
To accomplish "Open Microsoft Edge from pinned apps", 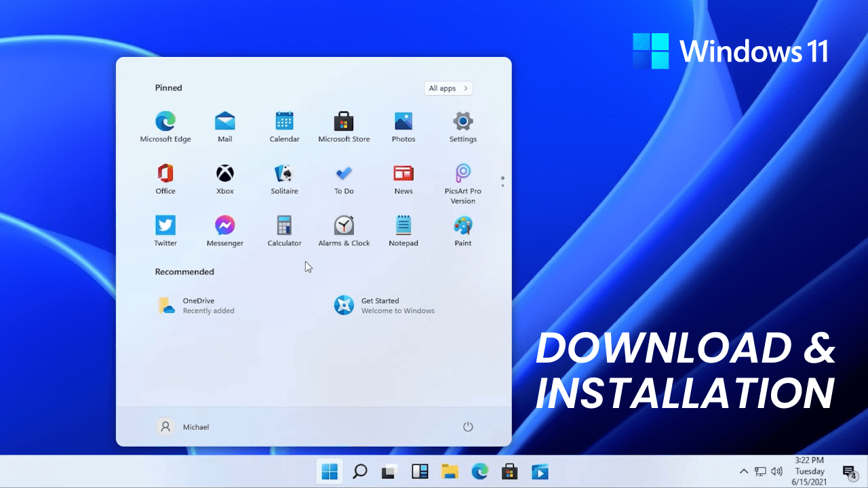I will click(x=165, y=127).
